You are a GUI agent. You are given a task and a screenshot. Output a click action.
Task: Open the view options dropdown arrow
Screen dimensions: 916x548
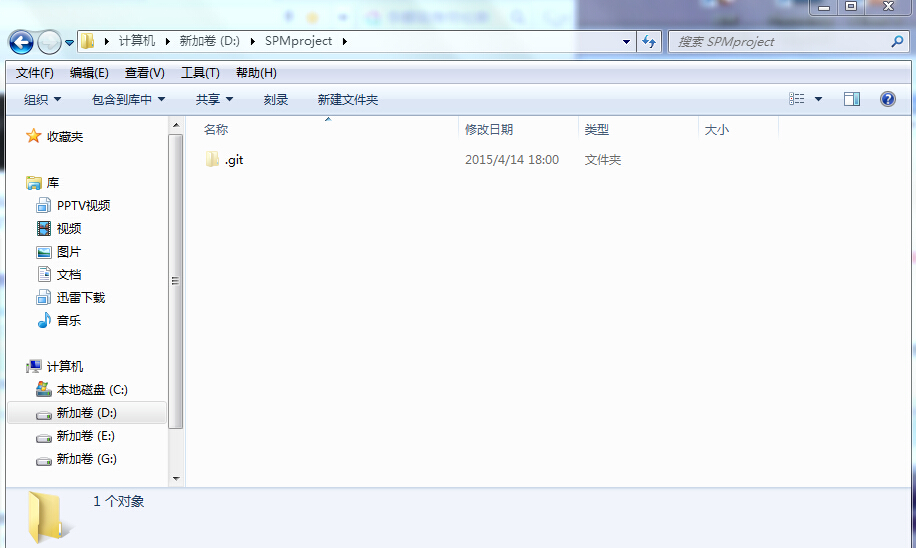pos(818,99)
